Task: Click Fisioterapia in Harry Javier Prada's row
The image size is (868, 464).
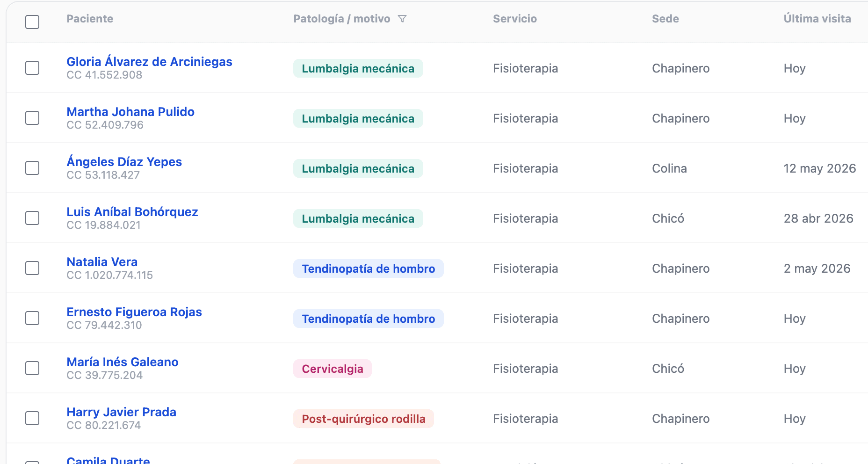Action: click(525, 419)
